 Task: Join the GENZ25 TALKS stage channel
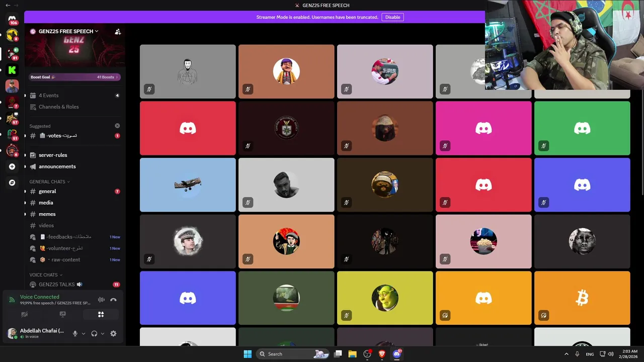coord(74,285)
